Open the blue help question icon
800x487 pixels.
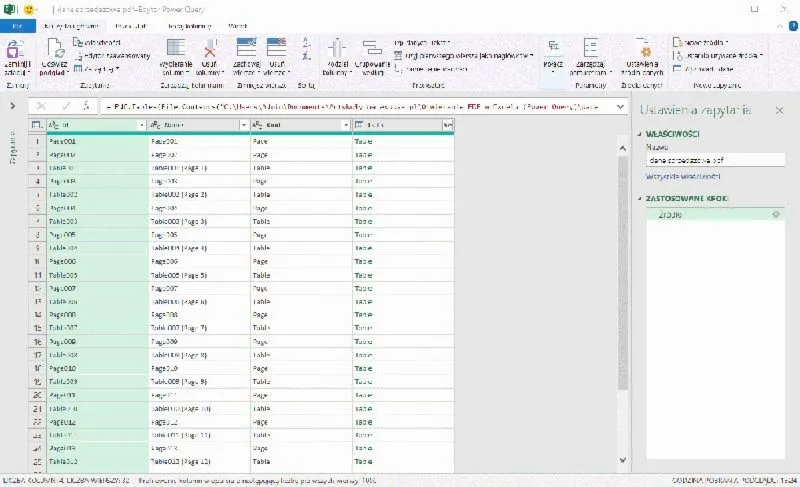point(793,26)
